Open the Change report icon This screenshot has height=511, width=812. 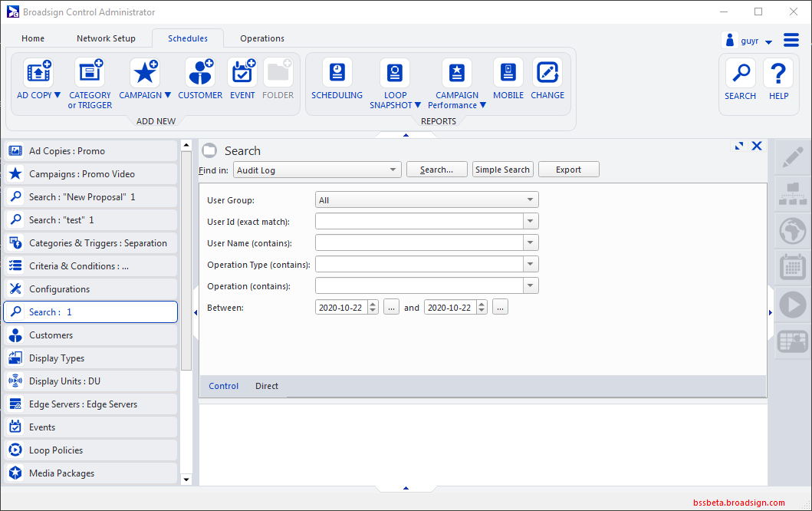pos(547,73)
